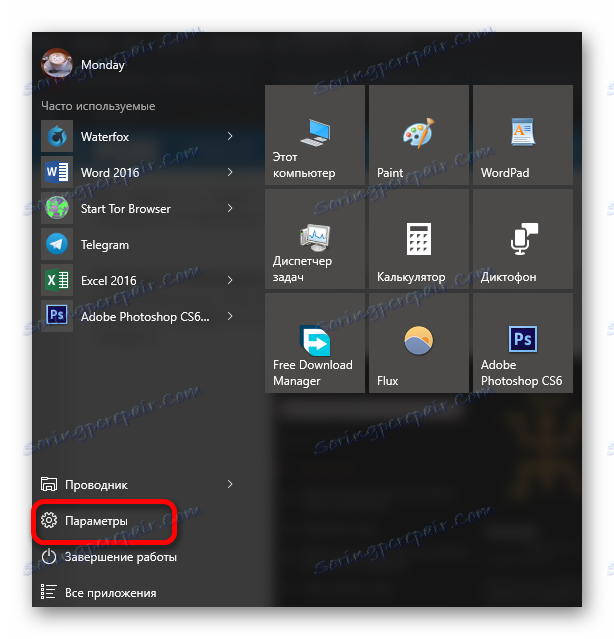The image size is (614, 639).
Task: Open the Этот компьютер tile
Action: (315, 135)
